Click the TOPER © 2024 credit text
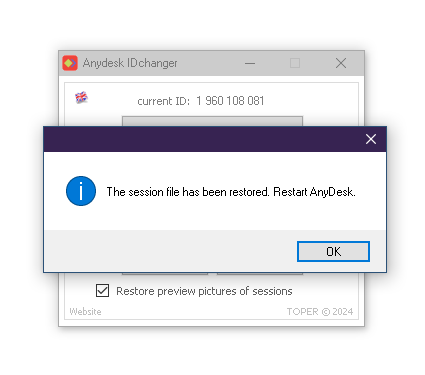Screen dimensions: 425x375 click(320, 311)
